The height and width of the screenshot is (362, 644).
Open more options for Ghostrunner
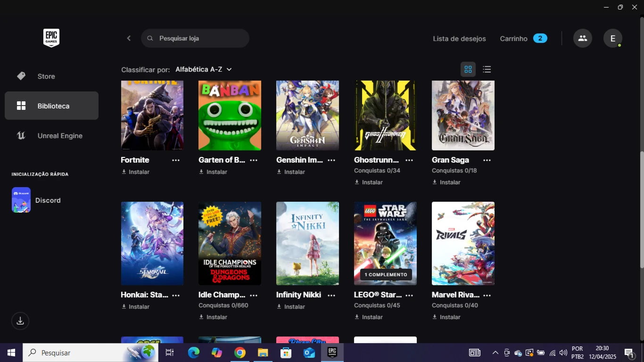click(x=409, y=160)
